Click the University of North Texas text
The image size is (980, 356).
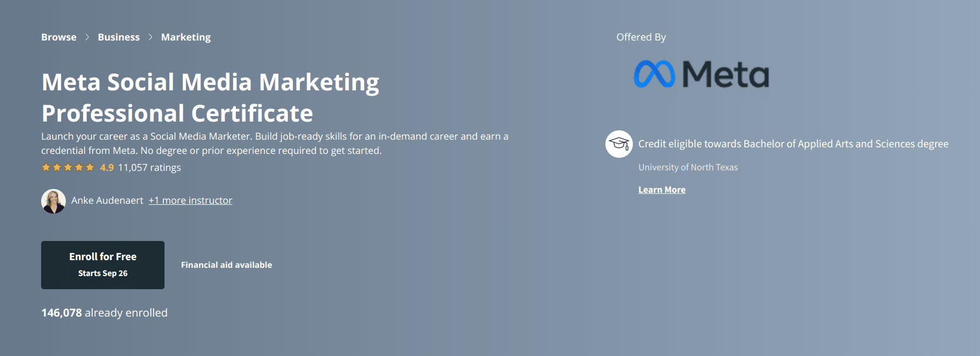click(x=688, y=167)
